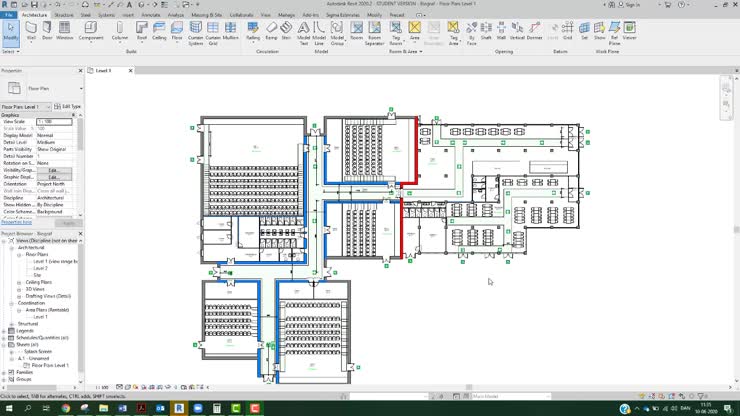Switch to the Structure ribbon tab
Image resolution: width=740 pixels, height=416 pixels.
click(64, 16)
